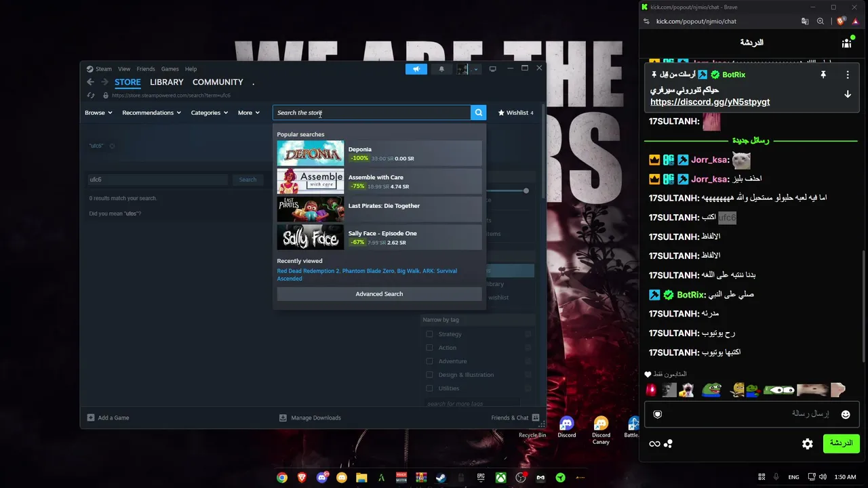This screenshot has width=868, height=488.
Task: Select Sally Face - Episode One result
Action: pos(379,237)
